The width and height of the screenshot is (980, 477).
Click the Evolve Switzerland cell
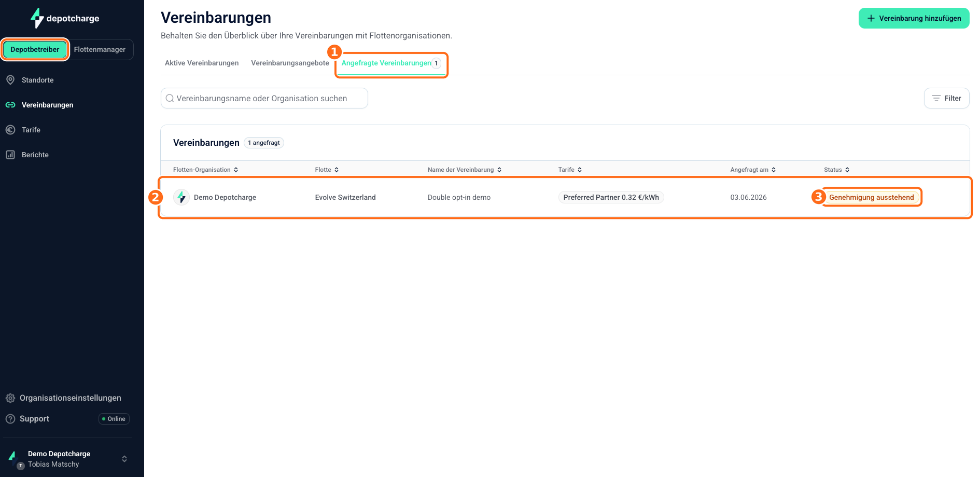pos(345,197)
